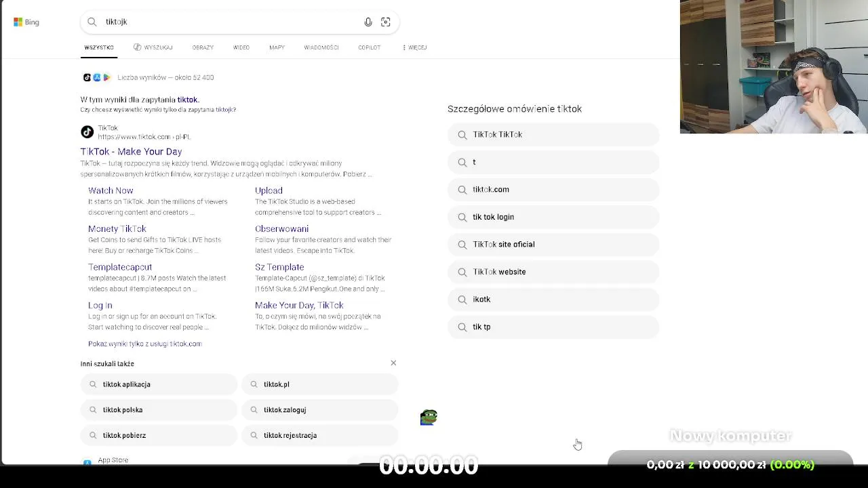Click the search icon for 'tiktok aplikacja'
The image size is (868, 488).
[x=93, y=384]
